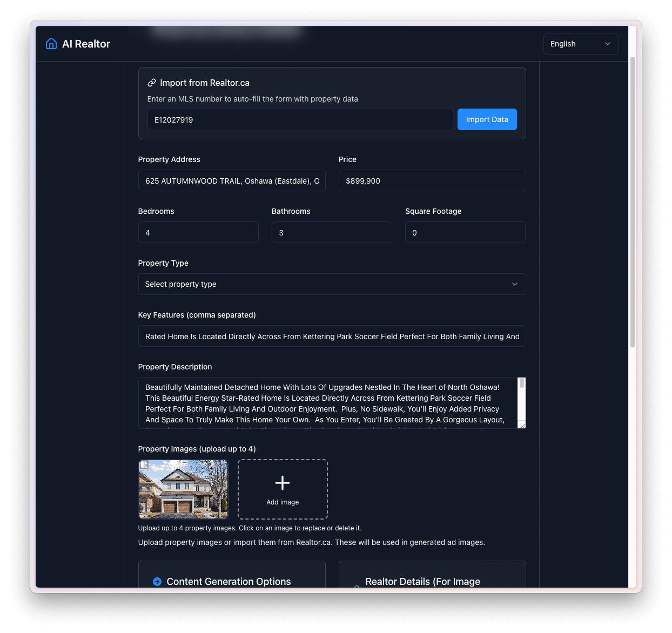The height and width of the screenshot is (633, 672).
Task: Click the 'Enter an MLS number' helper text
Action: tap(253, 99)
